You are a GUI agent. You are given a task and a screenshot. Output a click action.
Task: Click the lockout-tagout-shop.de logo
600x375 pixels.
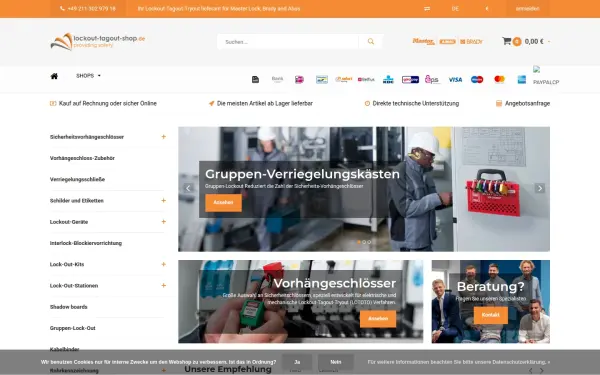98,41
